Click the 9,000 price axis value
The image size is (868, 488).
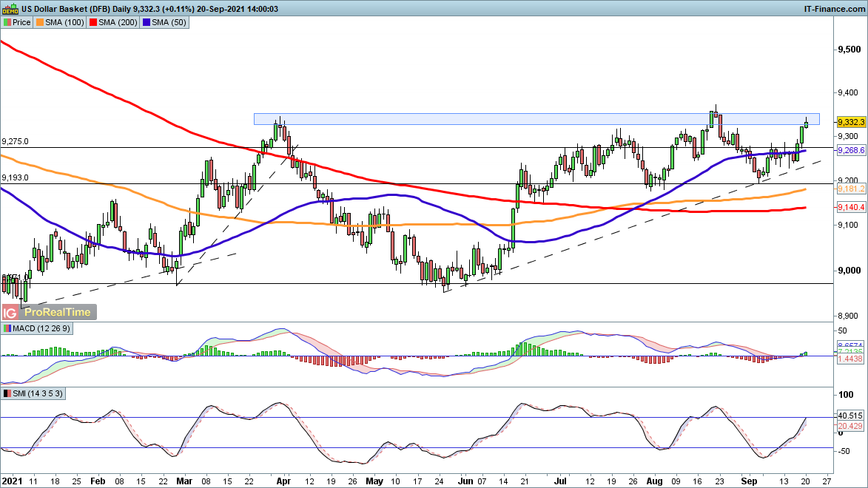pyautogui.click(x=850, y=271)
